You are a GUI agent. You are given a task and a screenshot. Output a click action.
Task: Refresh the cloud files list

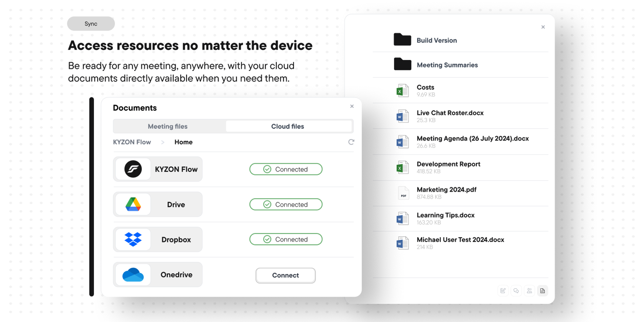(x=351, y=142)
